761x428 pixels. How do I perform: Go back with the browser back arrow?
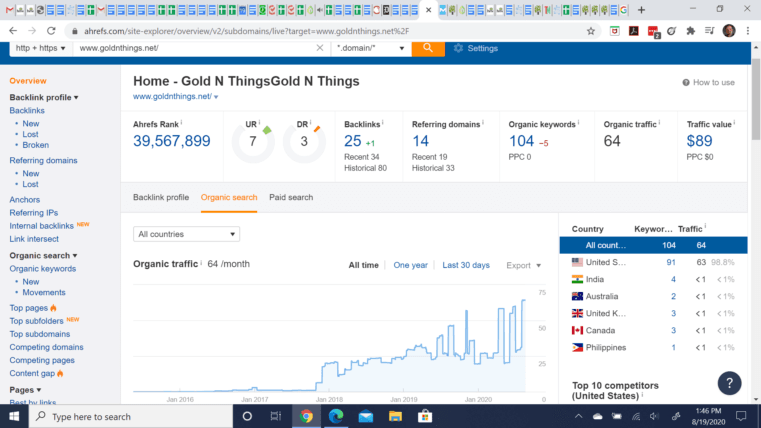click(x=13, y=31)
